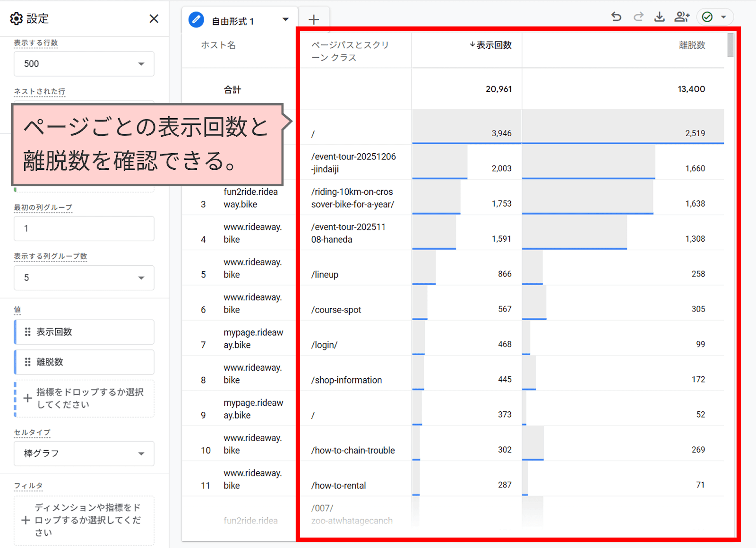
Task: Click the green checkmark status icon
Action: click(x=707, y=16)
